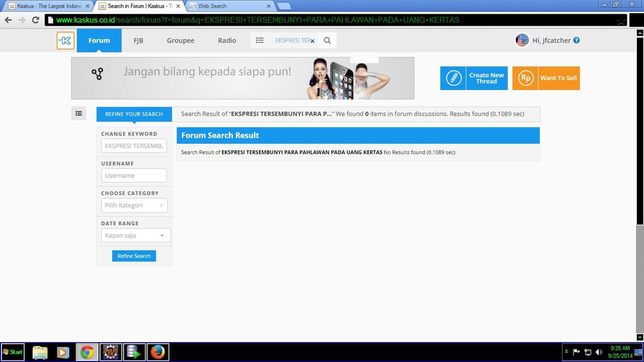Click the action center flag tray icon
The height and width of the screenshot is (362, 644).
(x=577, y=352)
